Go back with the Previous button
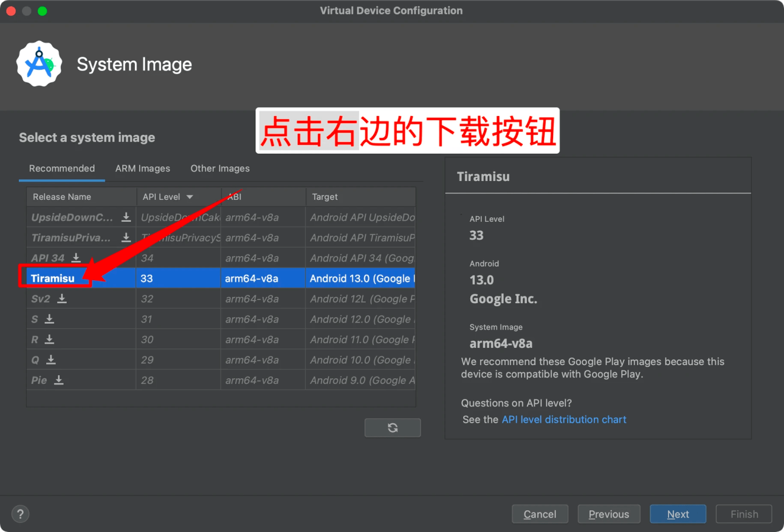784x532 pixels. click(608, 514)
